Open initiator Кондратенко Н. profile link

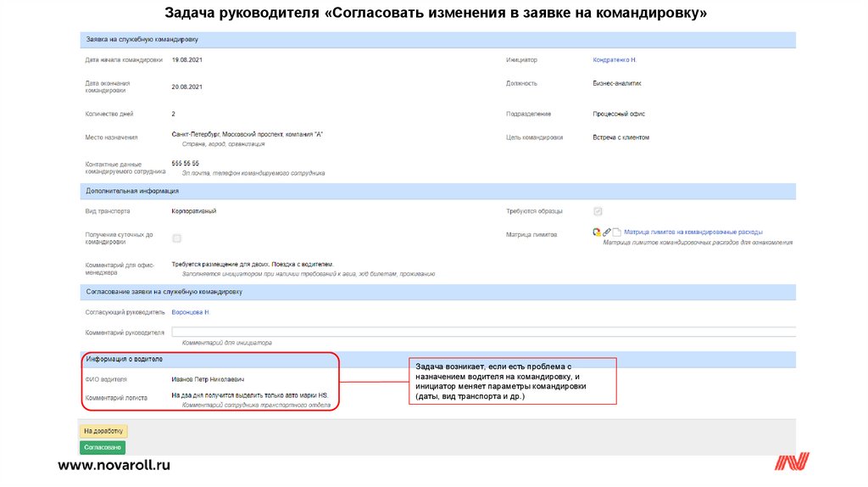615,60
